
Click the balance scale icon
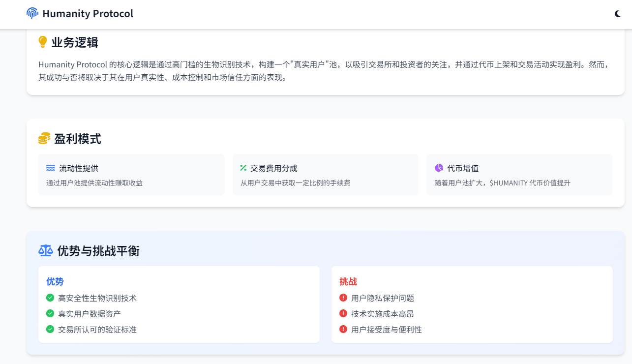coord(45,251)
